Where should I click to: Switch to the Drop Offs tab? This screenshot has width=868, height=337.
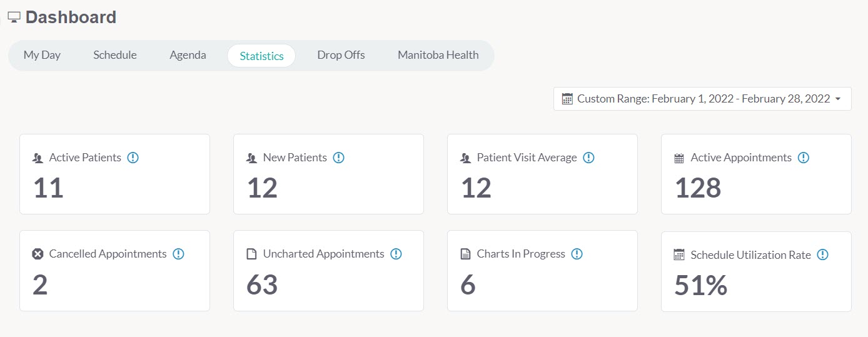click(x=341, y=55)
